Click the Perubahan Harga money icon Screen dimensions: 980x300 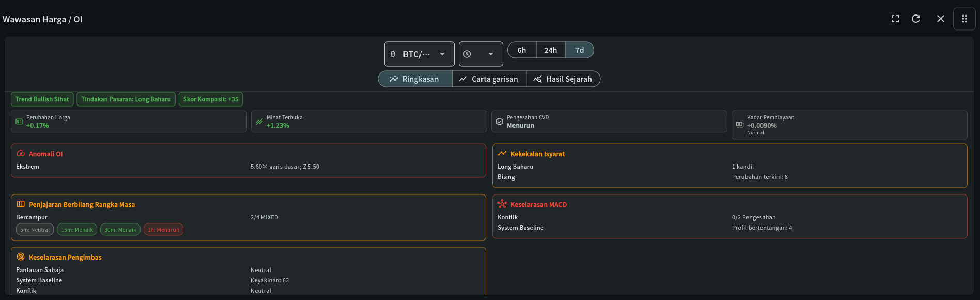point(19,122)
